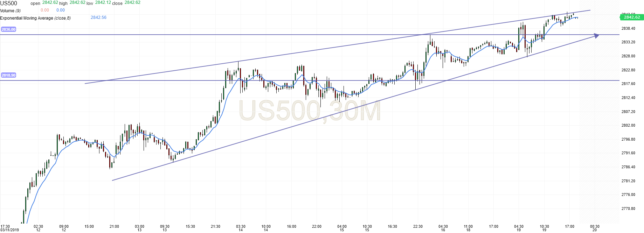Click the blue EMA value 2842.56
Viewport: 644px width, 233px height.
98,17
